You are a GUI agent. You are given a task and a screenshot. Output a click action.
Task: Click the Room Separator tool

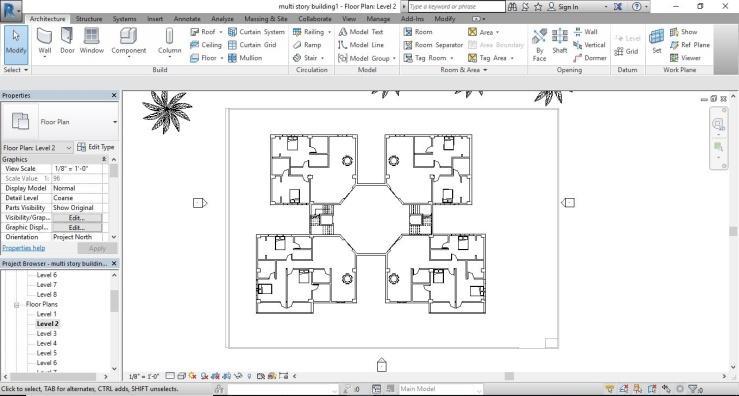click(434, 45)
